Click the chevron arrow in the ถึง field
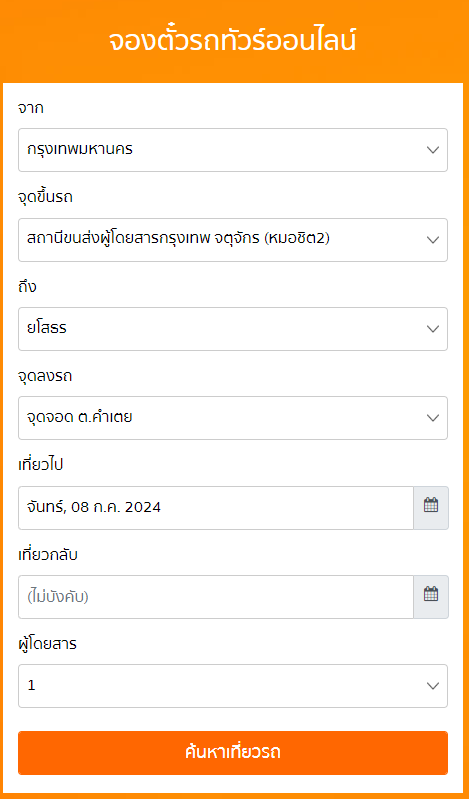 433,329
